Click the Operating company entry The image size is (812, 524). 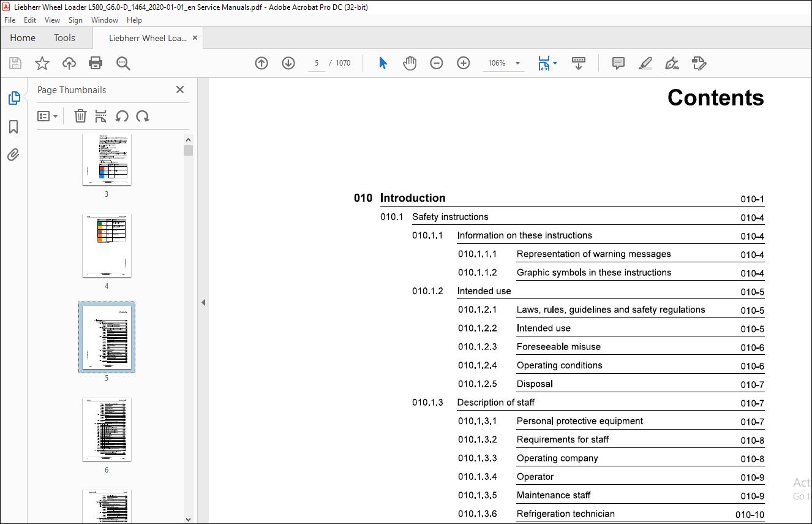[x=557, y=458]
